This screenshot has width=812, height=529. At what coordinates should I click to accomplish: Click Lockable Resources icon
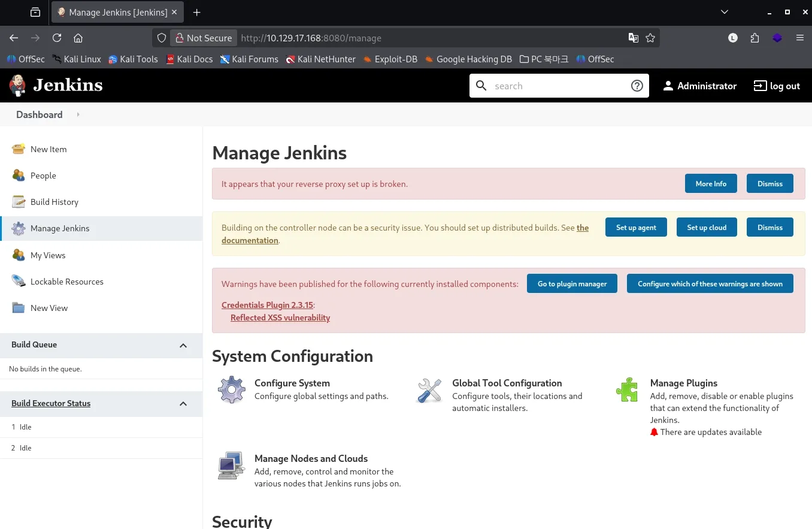tap(19, 282)
